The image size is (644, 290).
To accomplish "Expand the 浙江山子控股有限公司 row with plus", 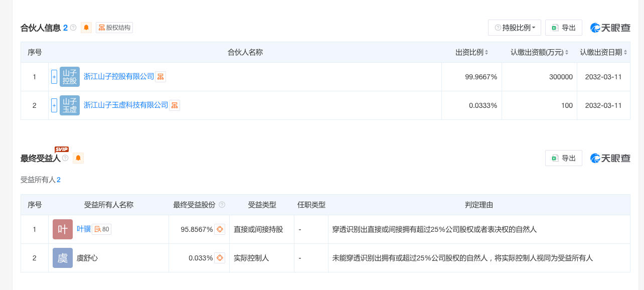I will coord(54,77).
